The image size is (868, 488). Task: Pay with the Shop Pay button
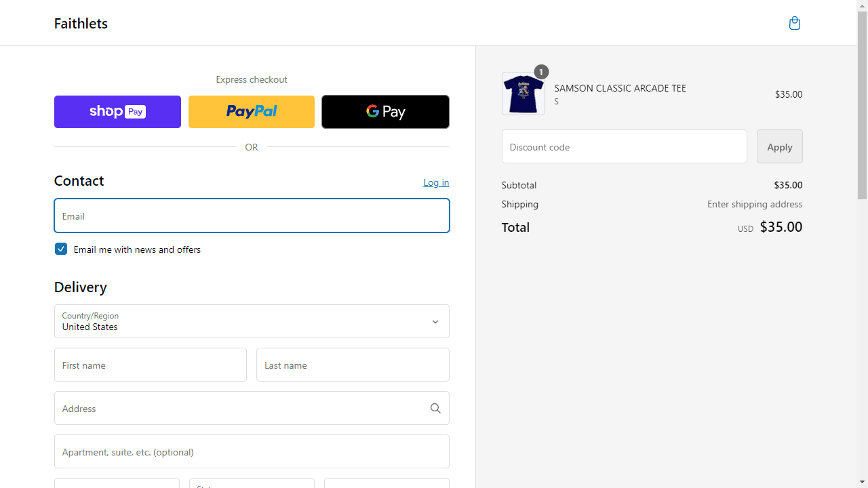click(x=117, y=112)
